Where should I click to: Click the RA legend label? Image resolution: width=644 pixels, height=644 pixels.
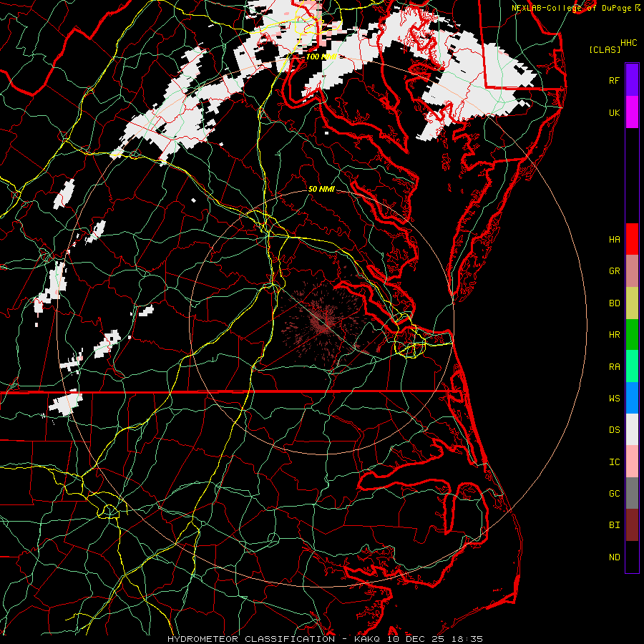(615, 367)
